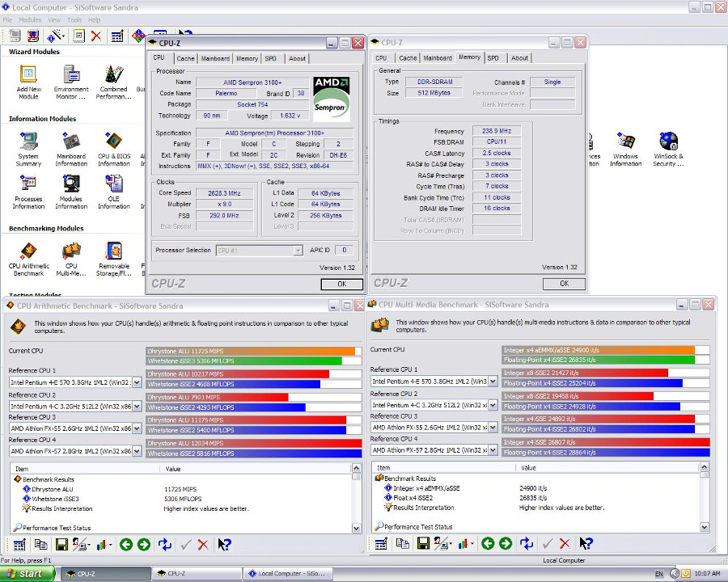Click OK in the CPU-Z processor window
The height and width of the screenshot is (582, 728).
341,284
